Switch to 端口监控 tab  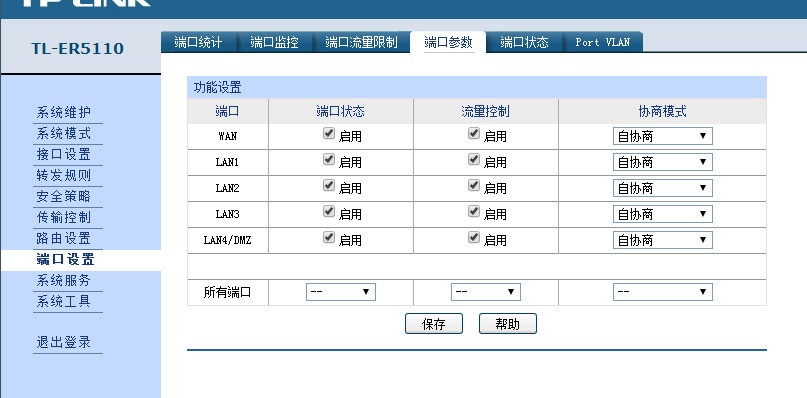coord(275,42)
